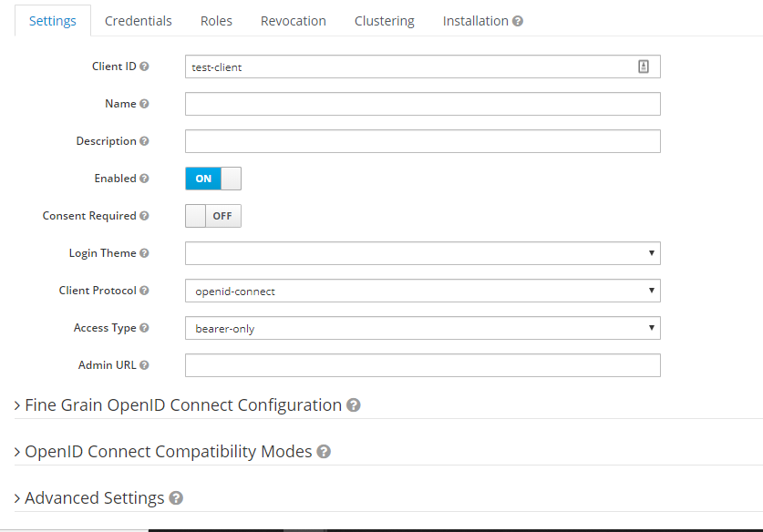763x532 pixels.
Task: Expand Fine Grain OpenID Connect Configuration
Action: 182,405
